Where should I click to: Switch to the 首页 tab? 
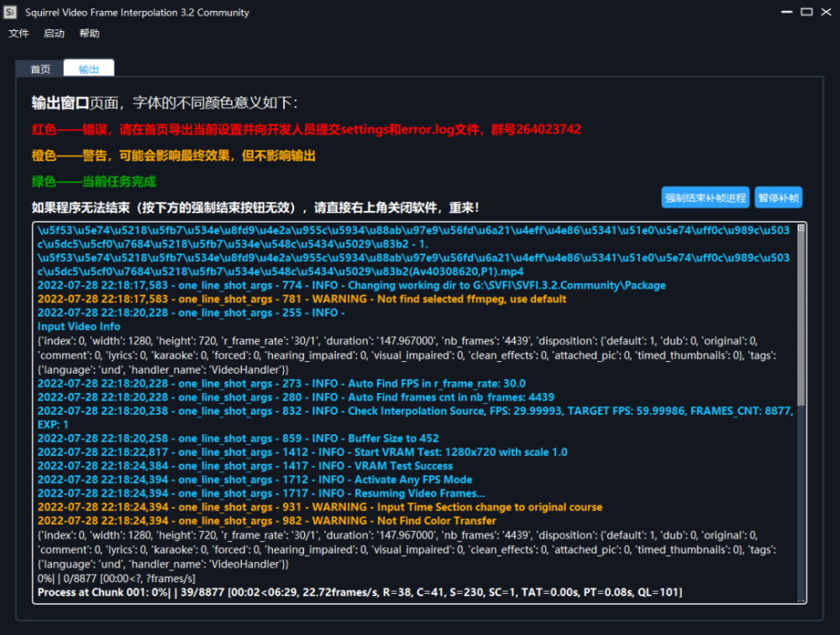[40, 70]
